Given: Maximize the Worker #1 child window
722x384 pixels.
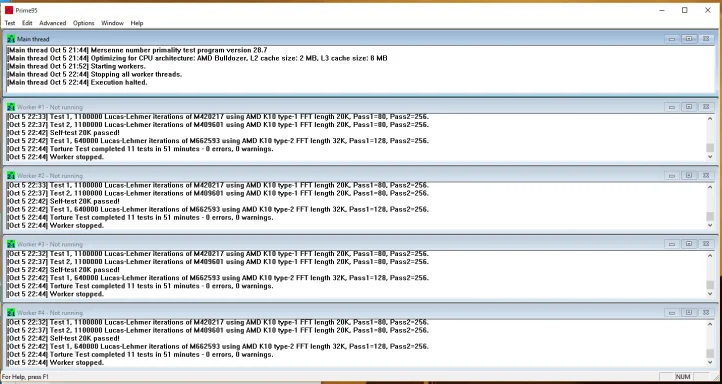Looking at the screenshot, I should tap(689, 107).
